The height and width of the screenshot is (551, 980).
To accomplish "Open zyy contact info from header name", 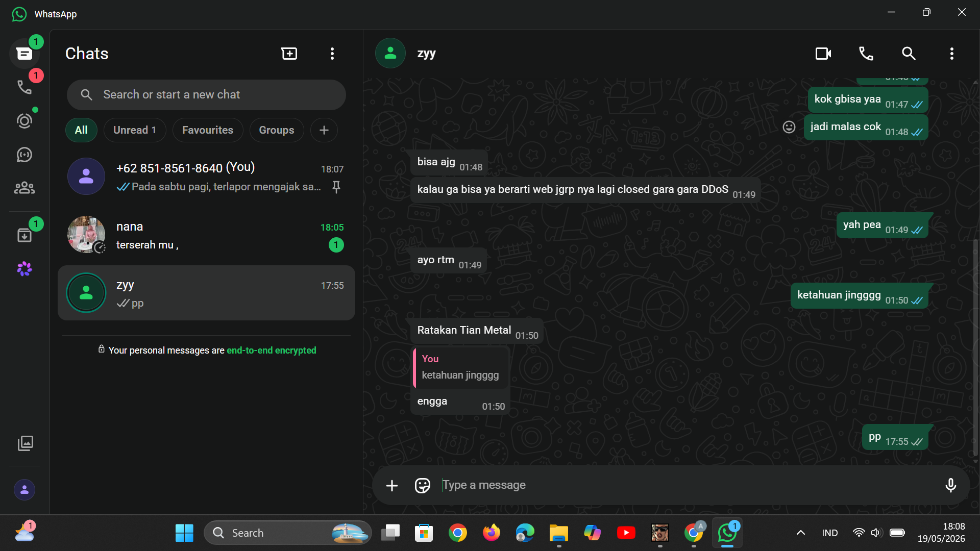I will 427,54.
